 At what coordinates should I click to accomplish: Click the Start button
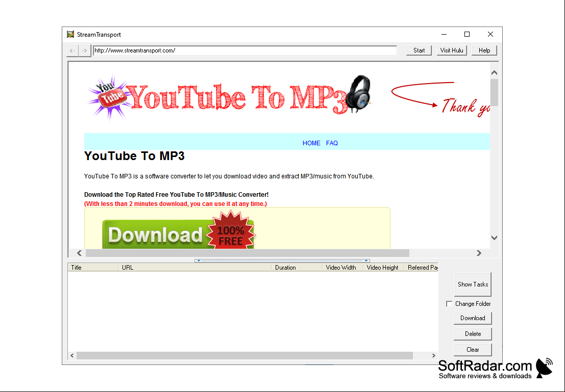[419, 50]
